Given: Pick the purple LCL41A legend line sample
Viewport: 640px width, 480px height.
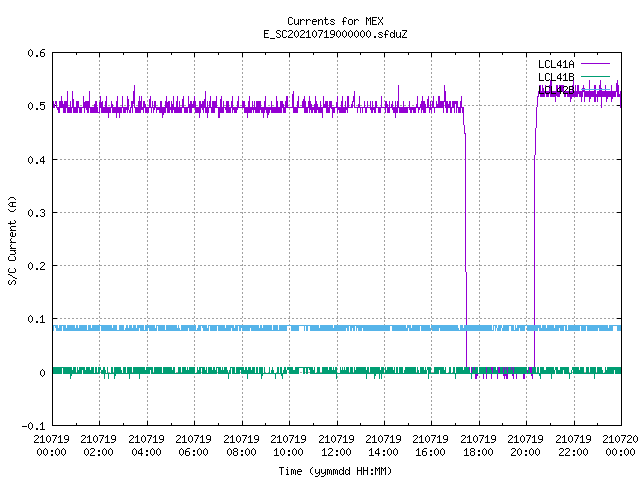Looking at the screenshot, I should point(595,64).
